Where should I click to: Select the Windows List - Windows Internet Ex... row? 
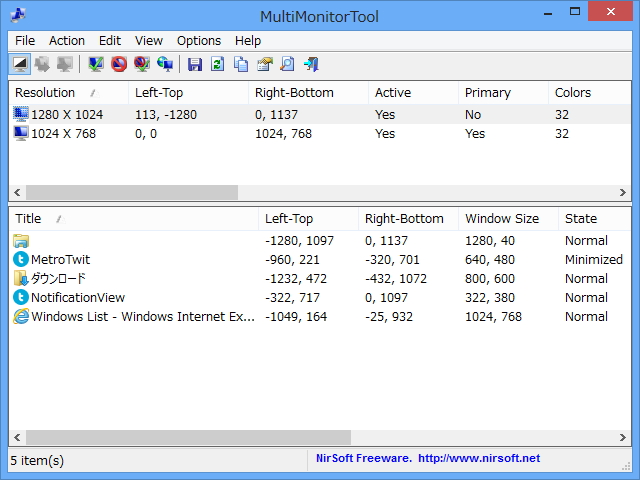(320, 316)
